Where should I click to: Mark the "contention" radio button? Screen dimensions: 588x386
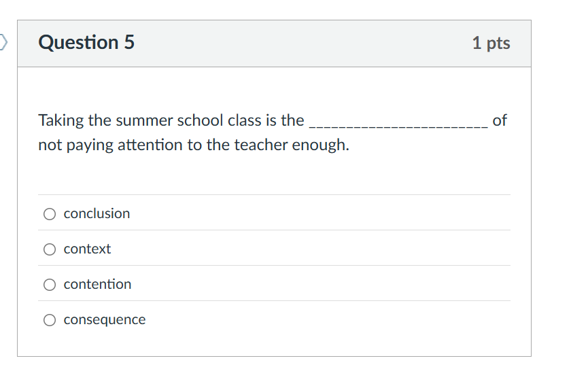tap(50, 285)
